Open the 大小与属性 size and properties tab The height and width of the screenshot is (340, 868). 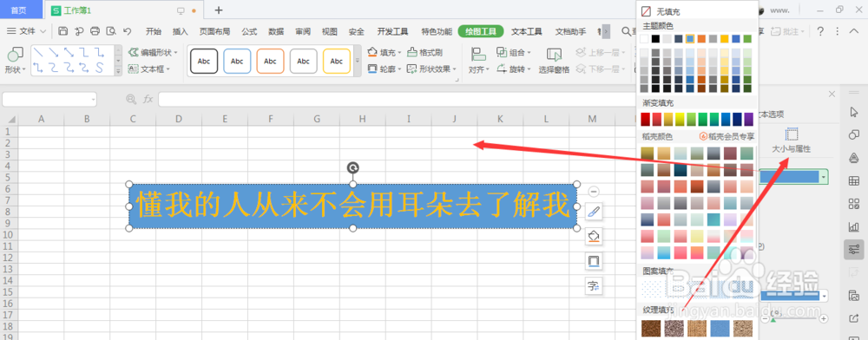(x=792, y=141)
